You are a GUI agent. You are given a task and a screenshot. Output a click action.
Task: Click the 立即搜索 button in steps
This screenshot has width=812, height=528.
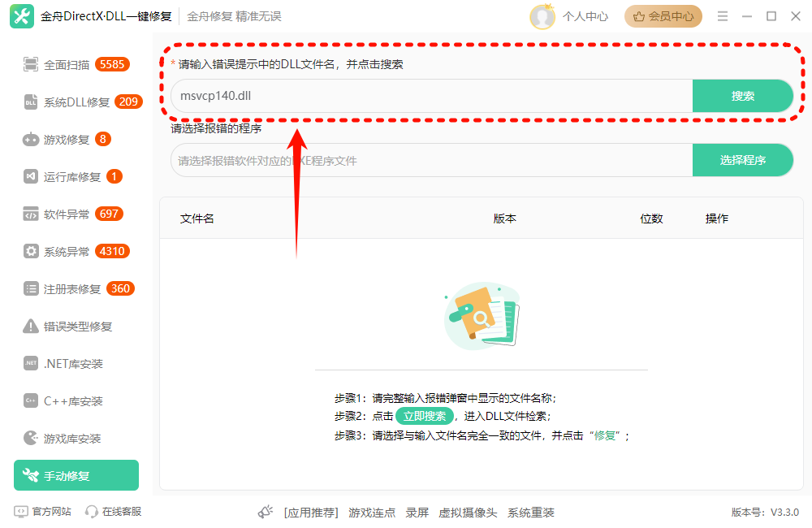(x=425, y=416)
